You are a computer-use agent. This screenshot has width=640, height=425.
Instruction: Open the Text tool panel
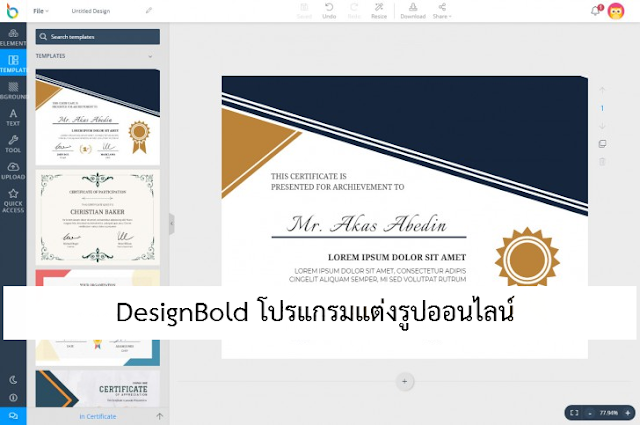[x=13, y=117]
